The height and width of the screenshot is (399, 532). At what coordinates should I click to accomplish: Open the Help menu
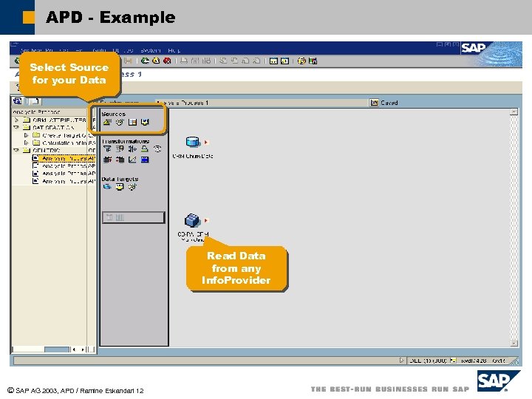pyautogui.click(x=174, y=50)
